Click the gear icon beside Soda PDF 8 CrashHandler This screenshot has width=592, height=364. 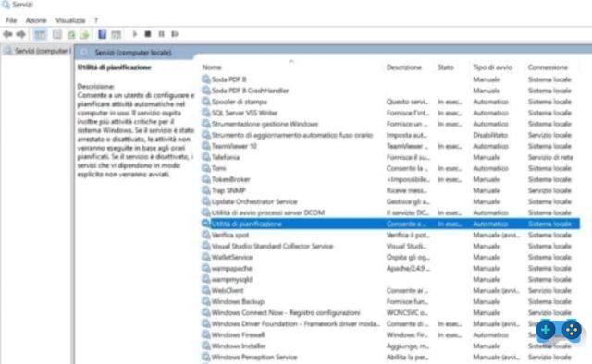(x=205, y=91)
